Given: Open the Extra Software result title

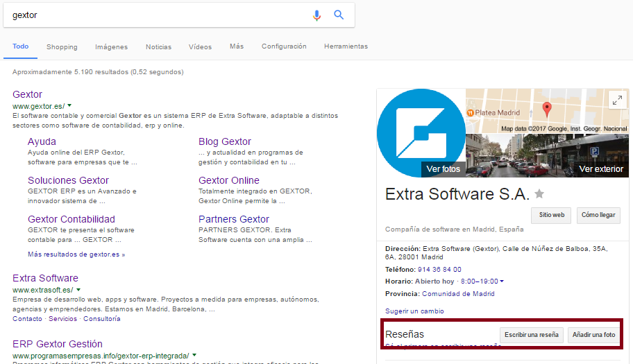Looking at the screenshot, I should click(x=45, y=278).
